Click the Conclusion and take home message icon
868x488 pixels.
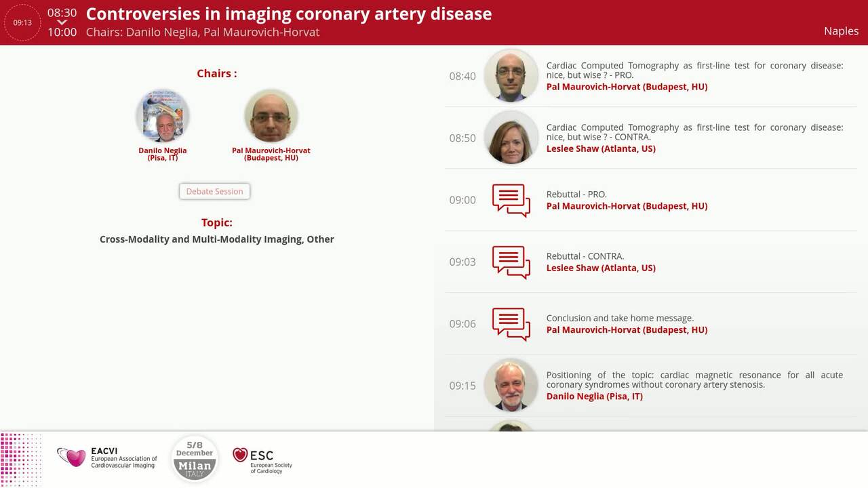point(511,324)
